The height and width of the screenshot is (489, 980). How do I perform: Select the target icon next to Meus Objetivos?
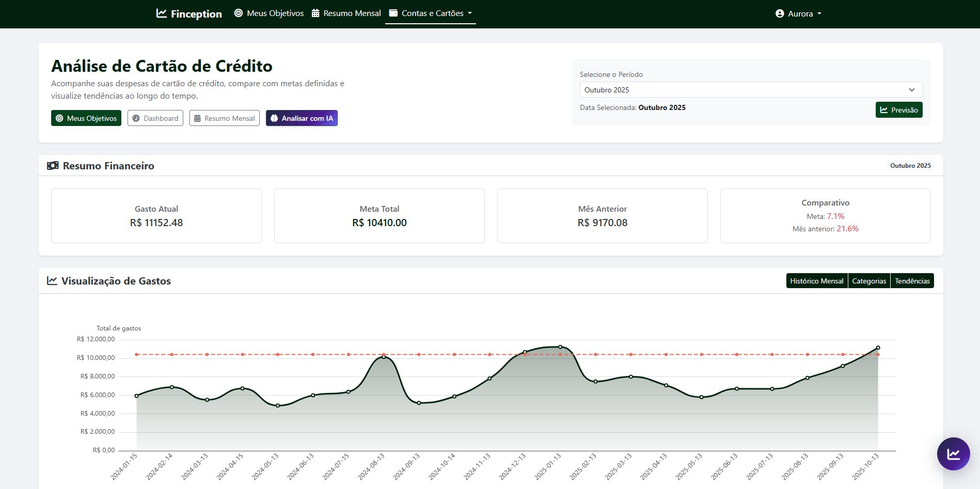pos(238,13)
